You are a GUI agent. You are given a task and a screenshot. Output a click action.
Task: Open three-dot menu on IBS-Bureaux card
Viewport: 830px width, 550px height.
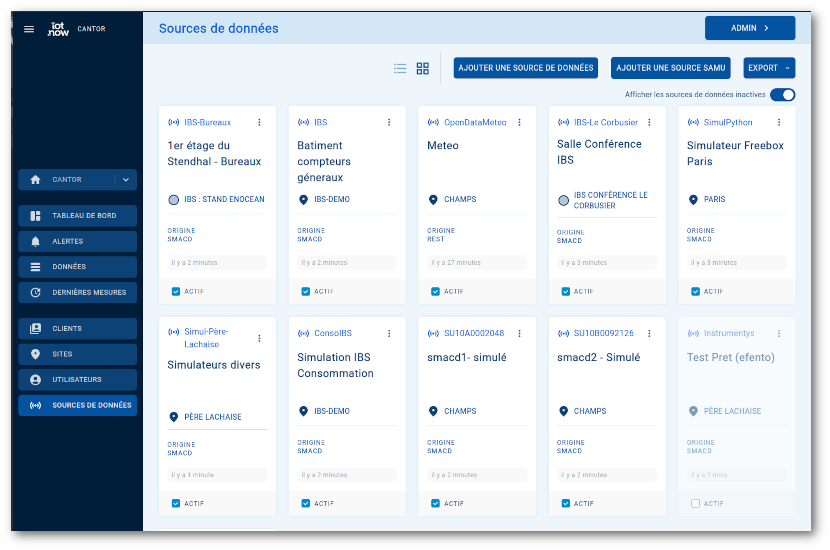tap(259, 122)
